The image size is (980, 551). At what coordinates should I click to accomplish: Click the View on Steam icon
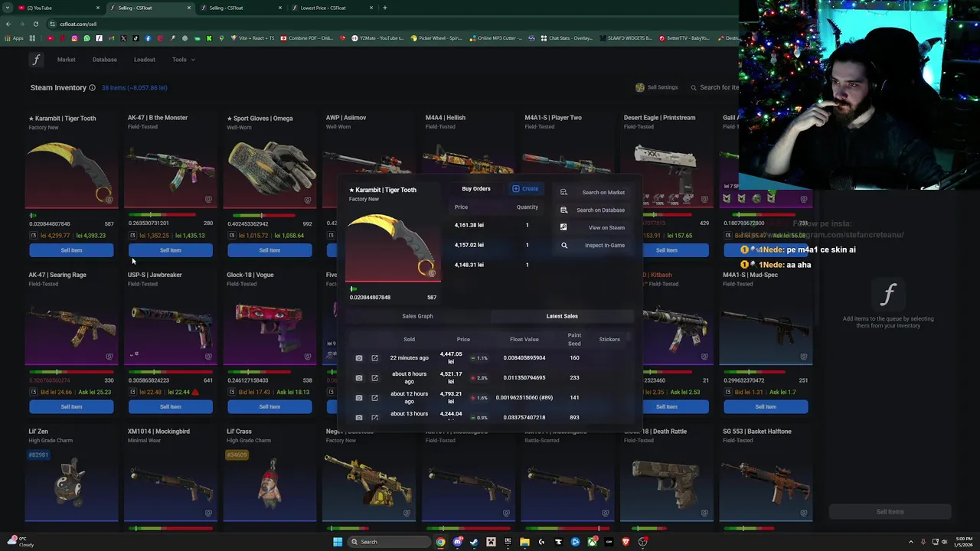click(563, 227)
